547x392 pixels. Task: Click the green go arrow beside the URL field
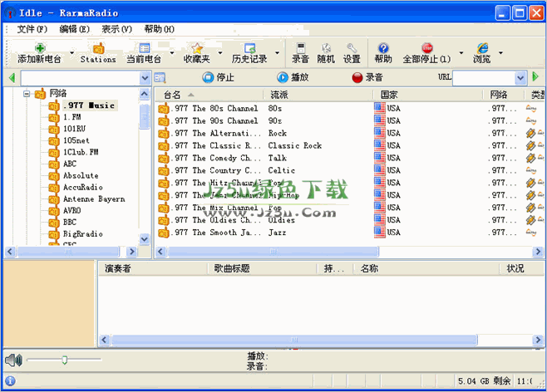[x=535, y=76]
